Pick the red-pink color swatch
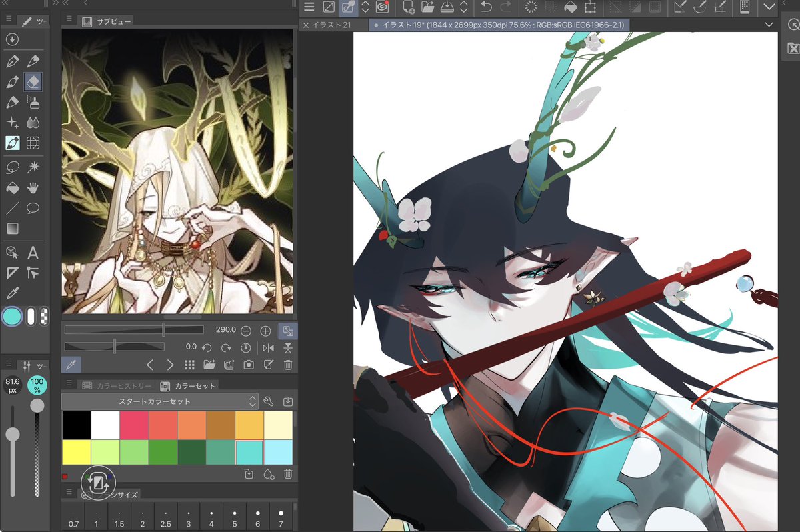The height and width of the screenshot is (532, 800). click(x=134, y=425)
